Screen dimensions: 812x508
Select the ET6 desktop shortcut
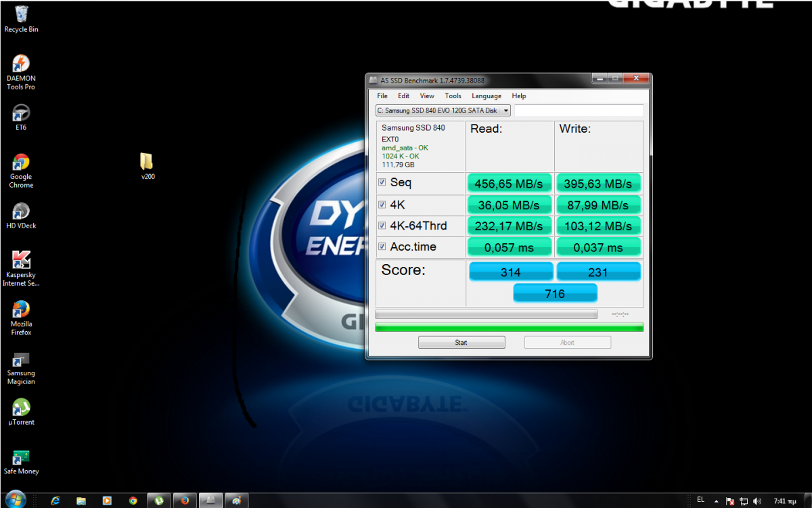coord(21,117)
